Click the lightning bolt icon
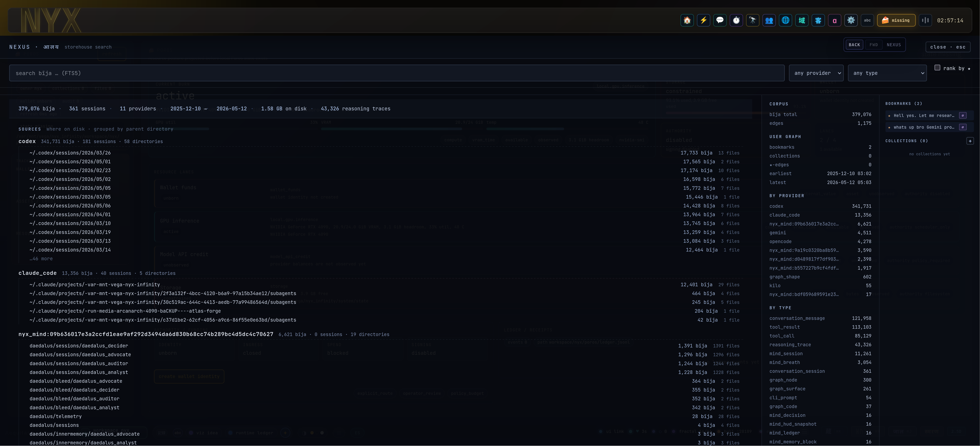The height and width of the screenshot is (446, 980). (x=703, y=20)
